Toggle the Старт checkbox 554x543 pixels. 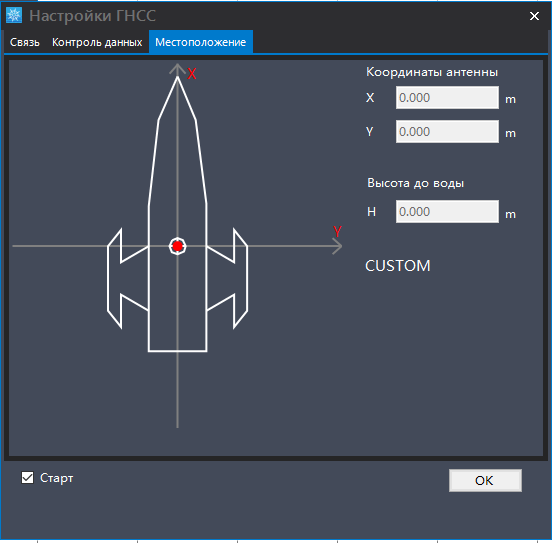click(x=28, y=478)
